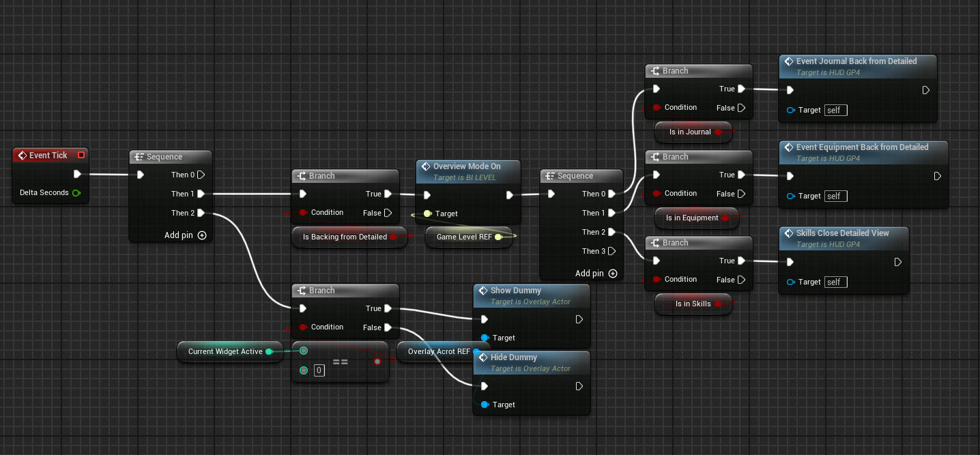Click function icon on Overview Mode On node

[x=425, y=166]
